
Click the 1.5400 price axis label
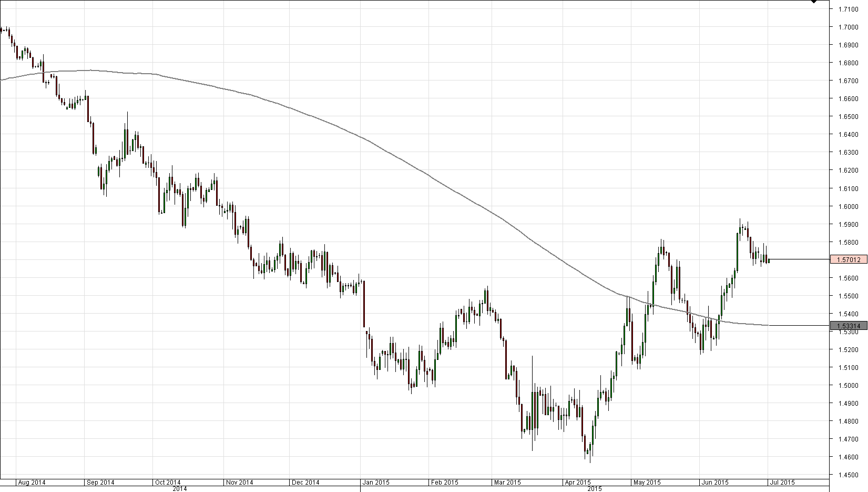pos(849,314)
